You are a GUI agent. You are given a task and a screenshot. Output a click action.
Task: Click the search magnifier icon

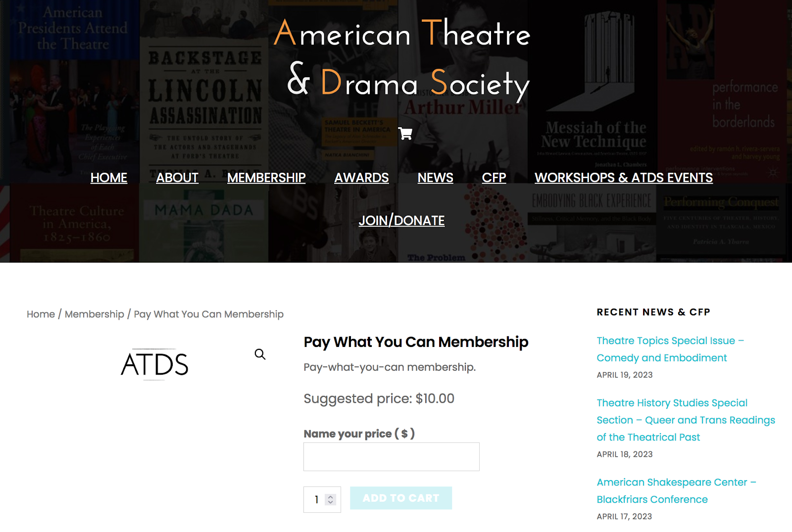(260, 354)
